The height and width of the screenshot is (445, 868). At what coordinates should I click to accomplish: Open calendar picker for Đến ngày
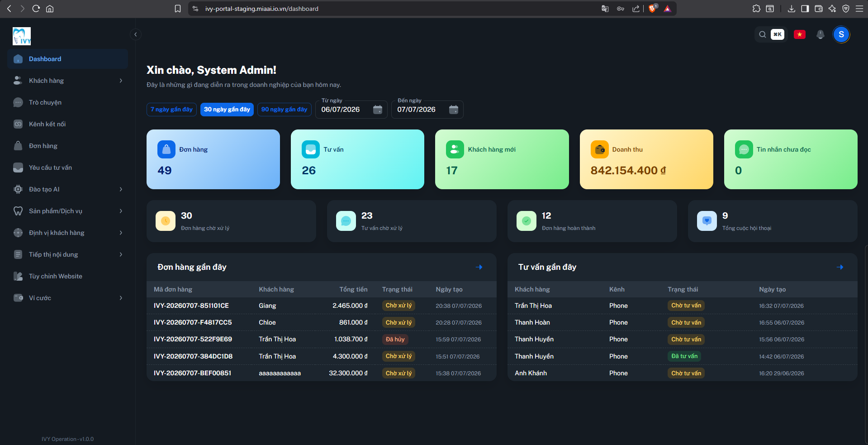pos(453,110)
